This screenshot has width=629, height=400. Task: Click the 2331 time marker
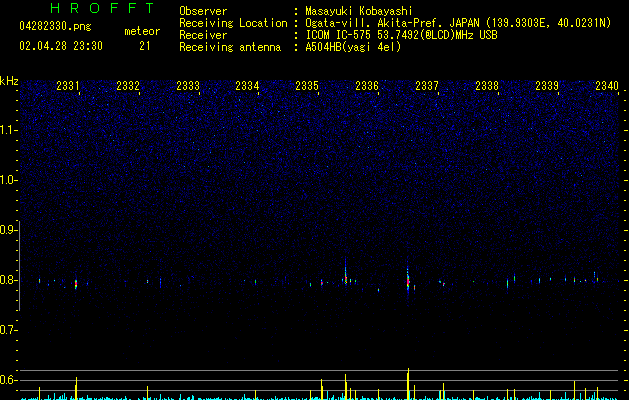67,86
